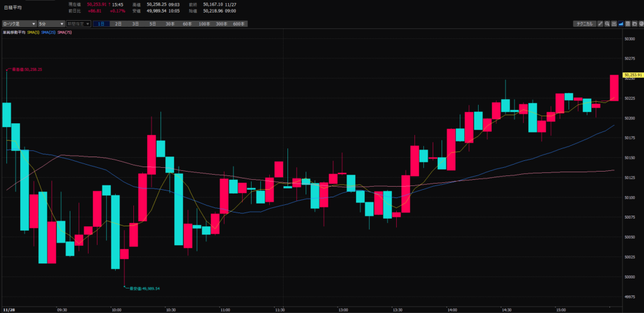
Task: Click the candlestick chart-type icon
Action: click(614, 24)
